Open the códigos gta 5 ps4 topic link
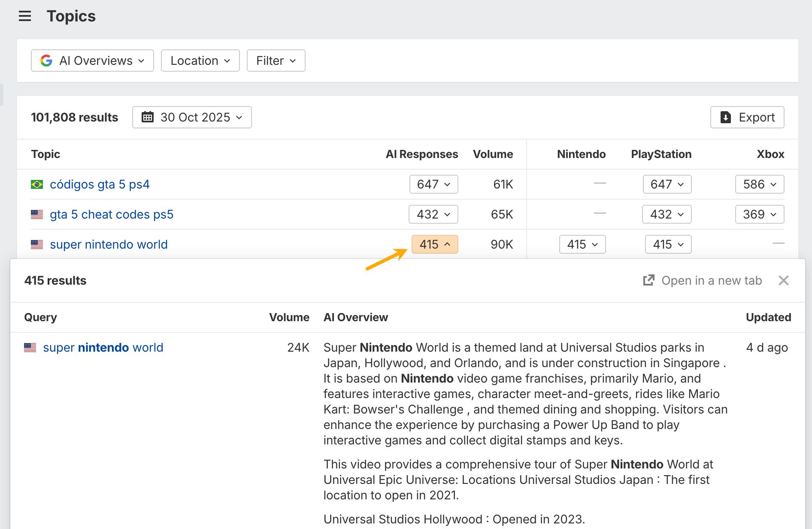Screen dimensions: 812x529 (100, 184)
